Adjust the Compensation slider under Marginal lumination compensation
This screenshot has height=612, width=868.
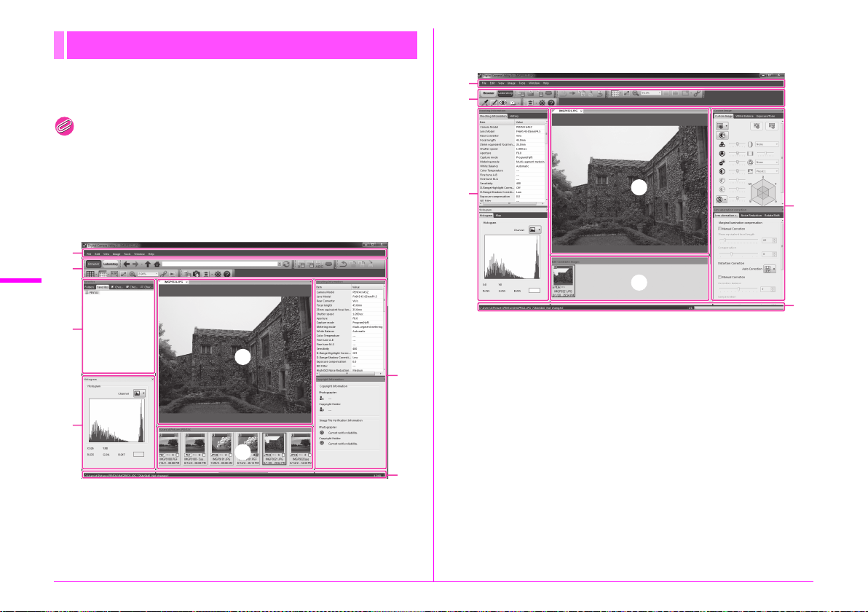pos(738,254)
